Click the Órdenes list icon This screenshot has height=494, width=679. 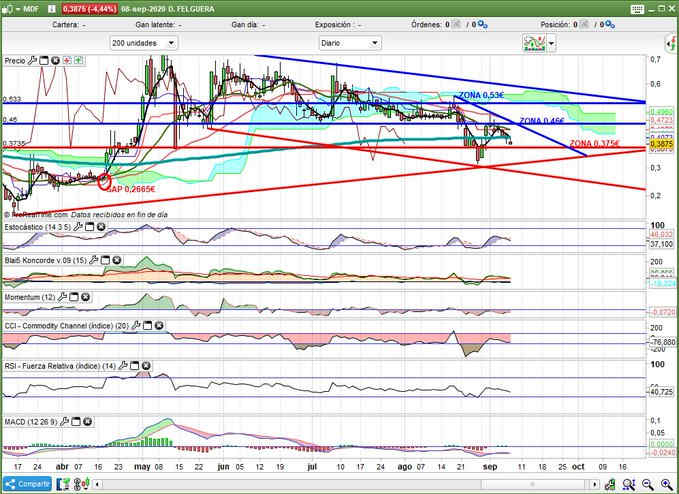(x=456, y=25)
